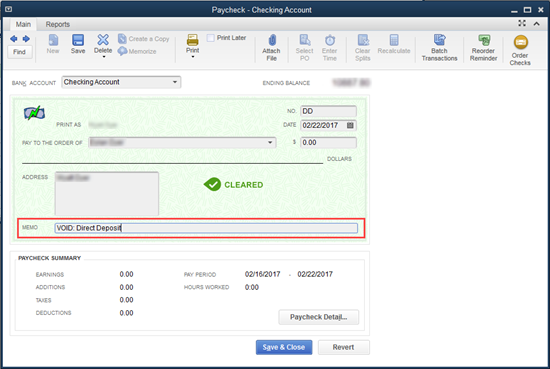The height and width of the screenshot is (369, 550).
Task: Click inside the Address box
Action: 107,193
